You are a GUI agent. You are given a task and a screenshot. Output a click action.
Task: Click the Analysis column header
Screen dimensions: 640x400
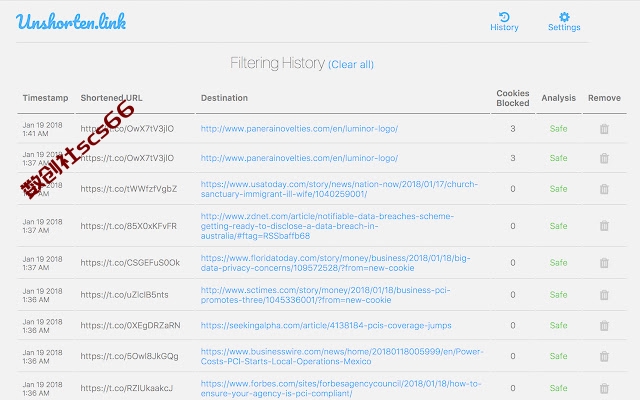coord(558,98)
